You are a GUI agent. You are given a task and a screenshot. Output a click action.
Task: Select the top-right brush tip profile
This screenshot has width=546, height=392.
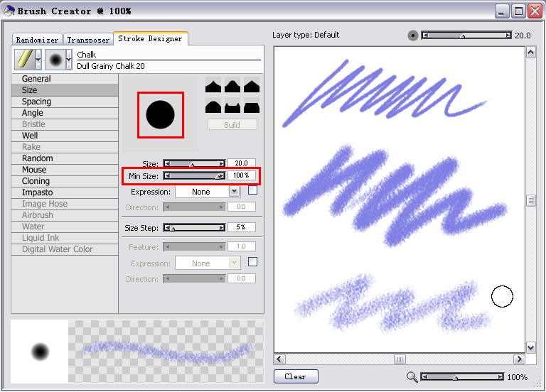click(x=251, y=86)
